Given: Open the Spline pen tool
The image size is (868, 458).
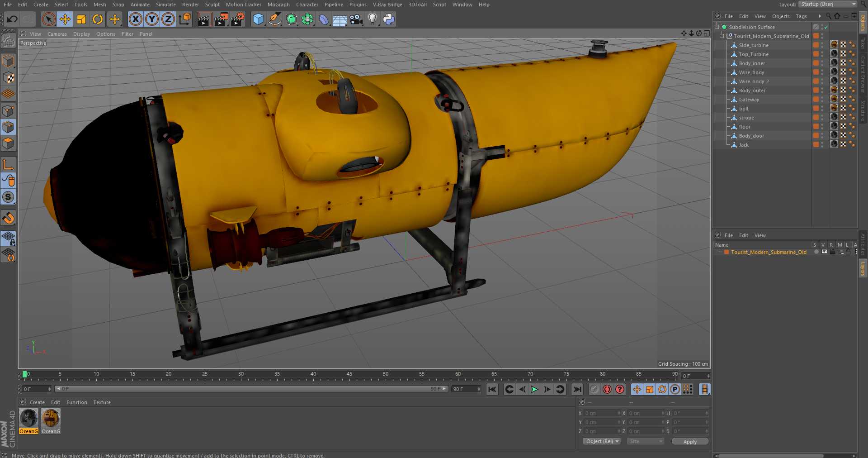Looking at the screenshot, I should tap(274, 19).
